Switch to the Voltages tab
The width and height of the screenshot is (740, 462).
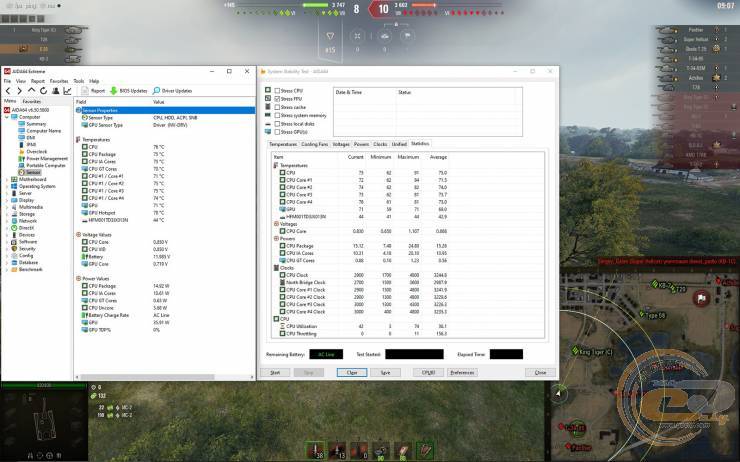[341, 144]
